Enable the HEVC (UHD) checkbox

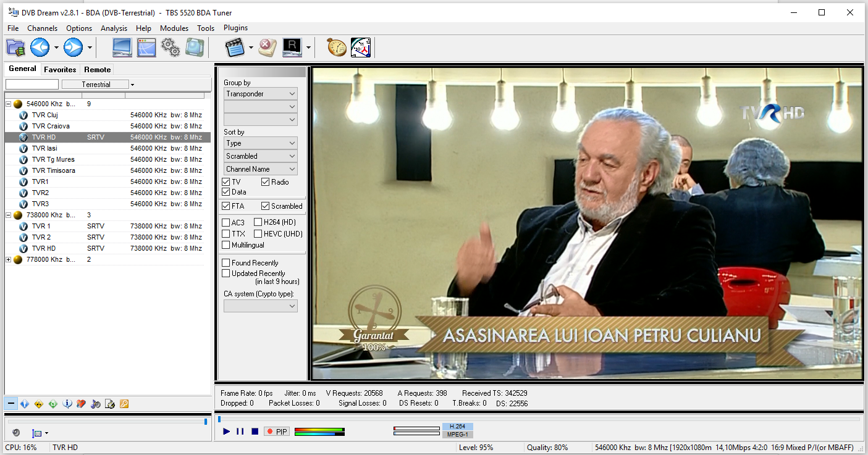coord(259,234)
